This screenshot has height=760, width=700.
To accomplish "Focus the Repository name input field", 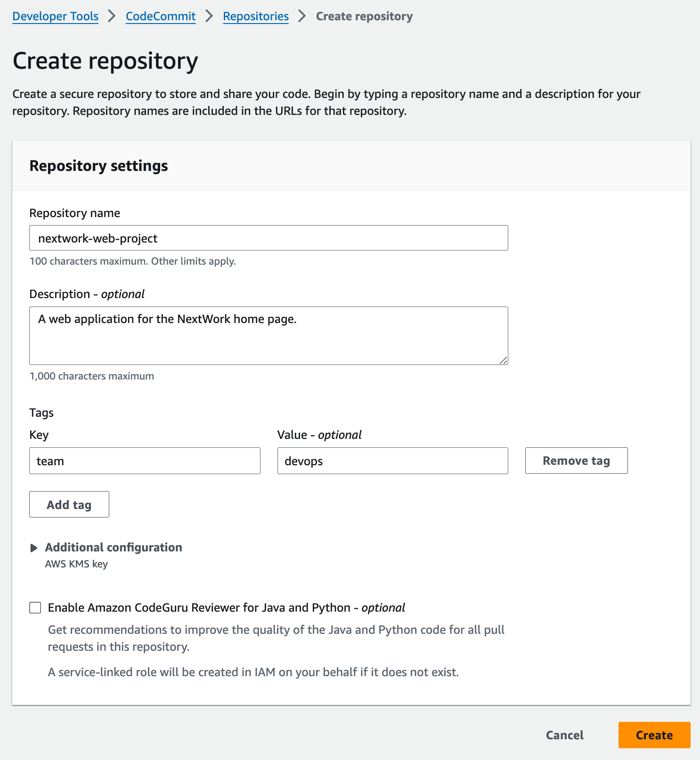I will tap(269, 238).
